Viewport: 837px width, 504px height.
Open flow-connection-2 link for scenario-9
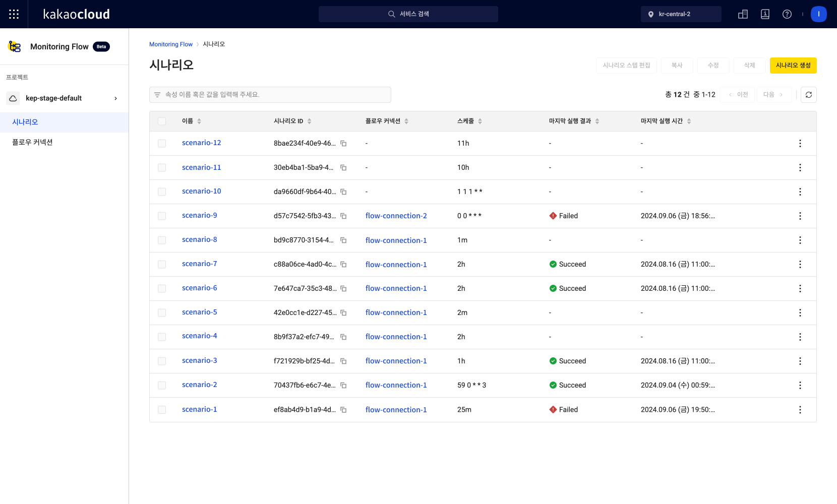[396, 216]
